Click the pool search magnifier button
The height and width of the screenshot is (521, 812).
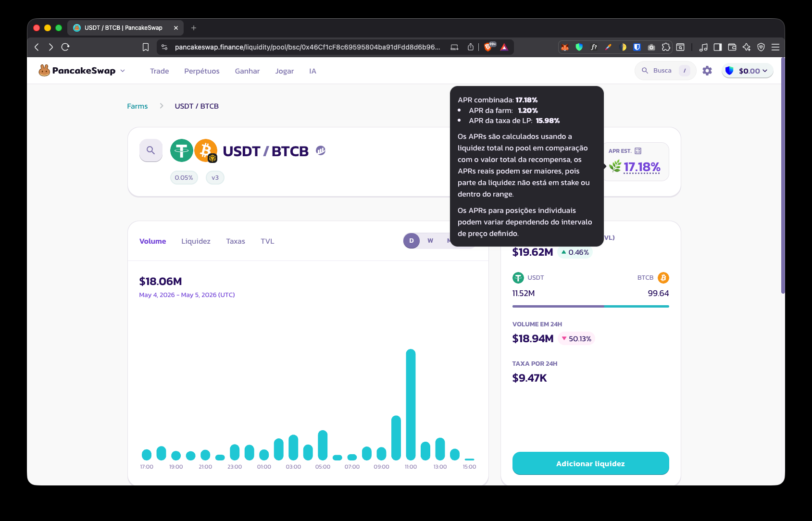point(151,150)
